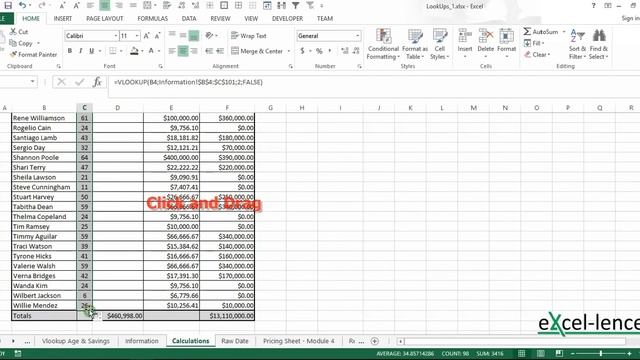Switch to the Information sheet tab
This screenshot has height=360, width=640.
point(142,341)
